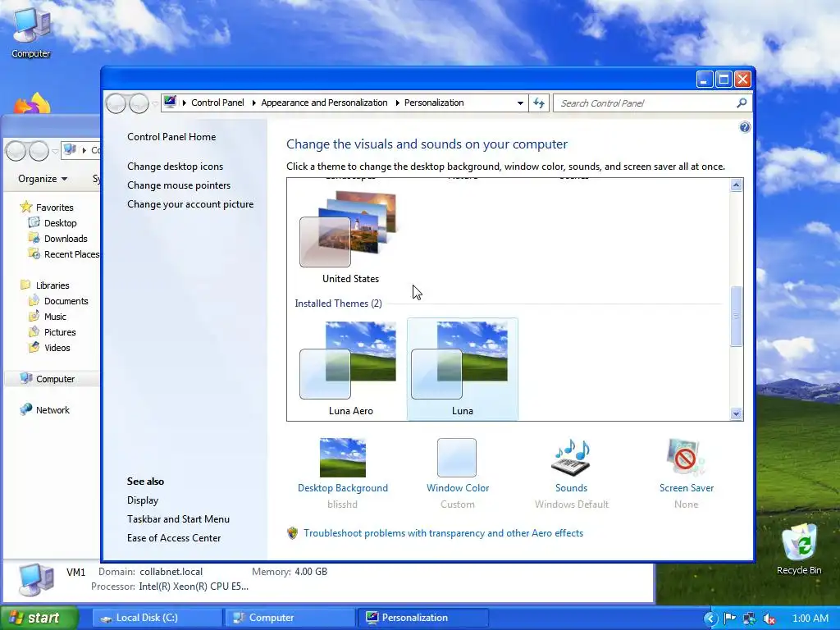The image size is (840, 630).
Task: Open the Organize dropdown in Explorer window
Action: point(43,178)
